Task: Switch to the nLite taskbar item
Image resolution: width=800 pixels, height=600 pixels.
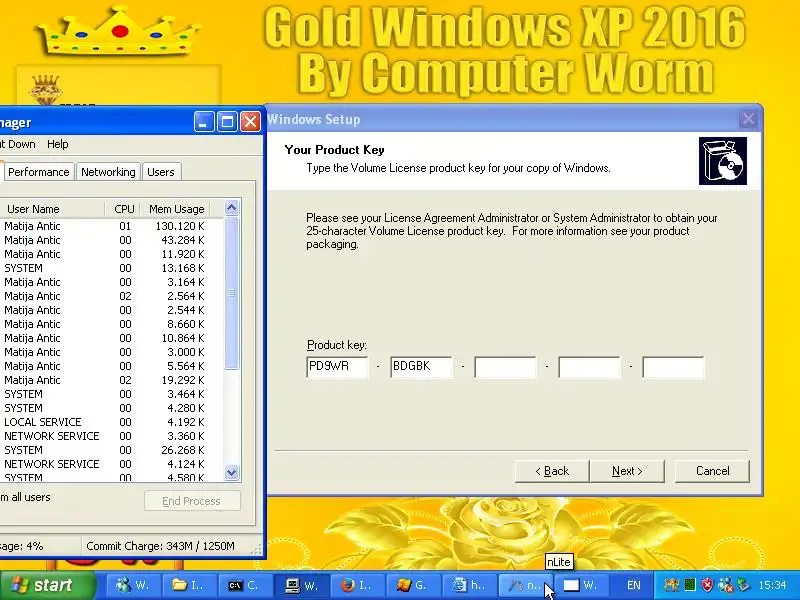Action: click(525, 585)
